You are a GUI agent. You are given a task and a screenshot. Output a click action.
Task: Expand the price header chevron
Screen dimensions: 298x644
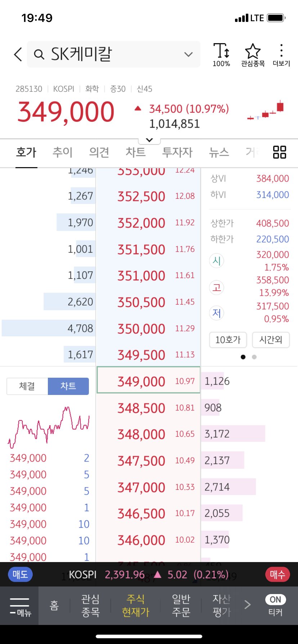[x=149, y=140]
